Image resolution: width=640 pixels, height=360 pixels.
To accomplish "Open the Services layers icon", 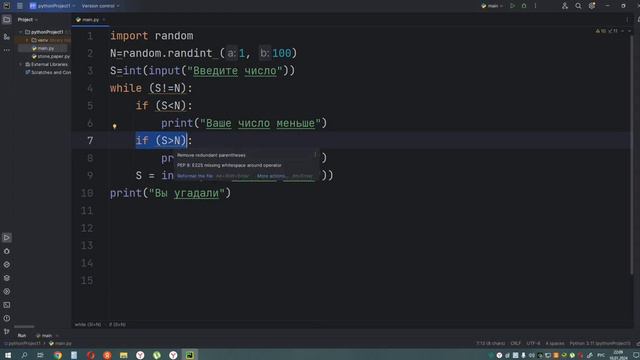I will coord(7,278).
